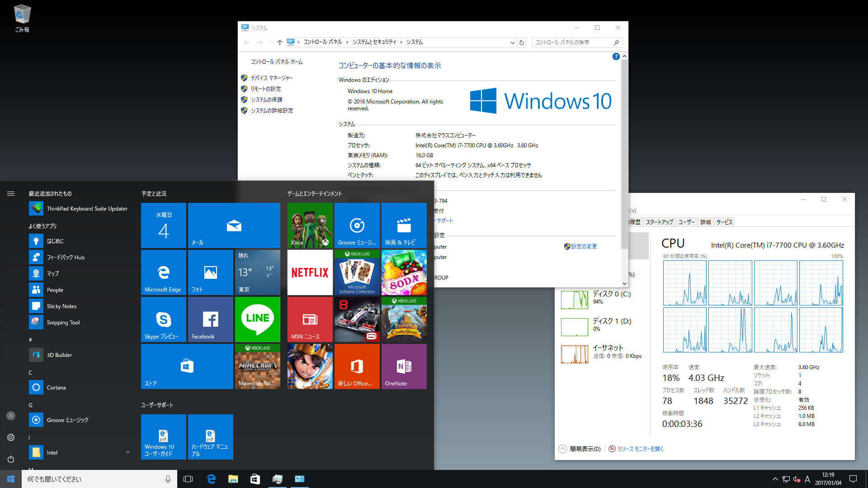Open address bar history dropdown in System window

pos(512,42)
